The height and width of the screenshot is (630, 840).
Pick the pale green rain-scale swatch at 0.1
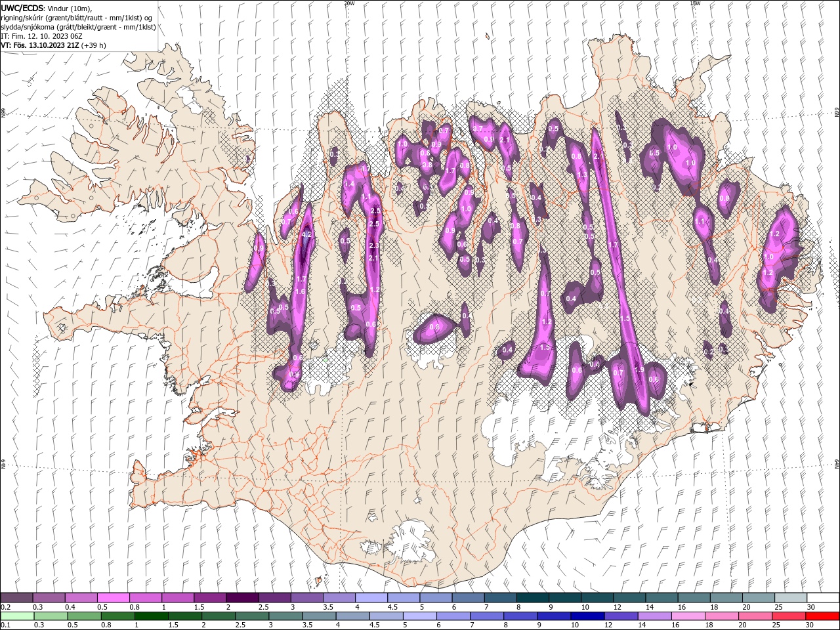pos(17,616)
